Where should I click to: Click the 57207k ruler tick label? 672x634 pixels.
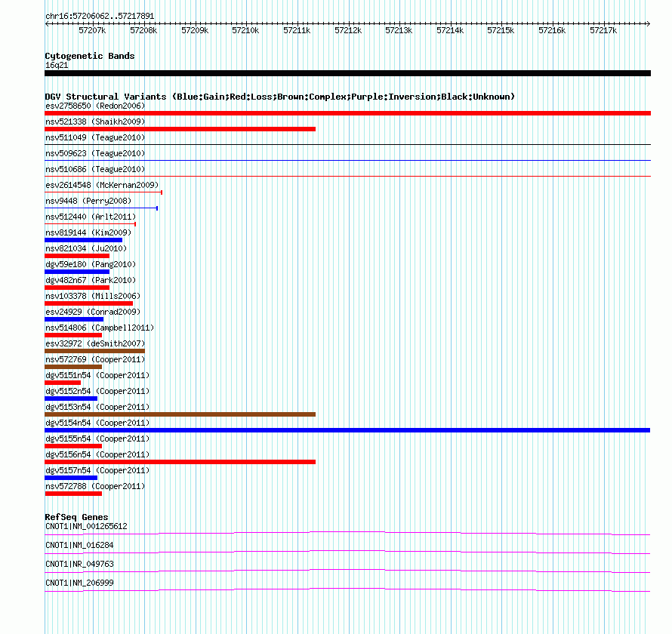coord(92,30)
